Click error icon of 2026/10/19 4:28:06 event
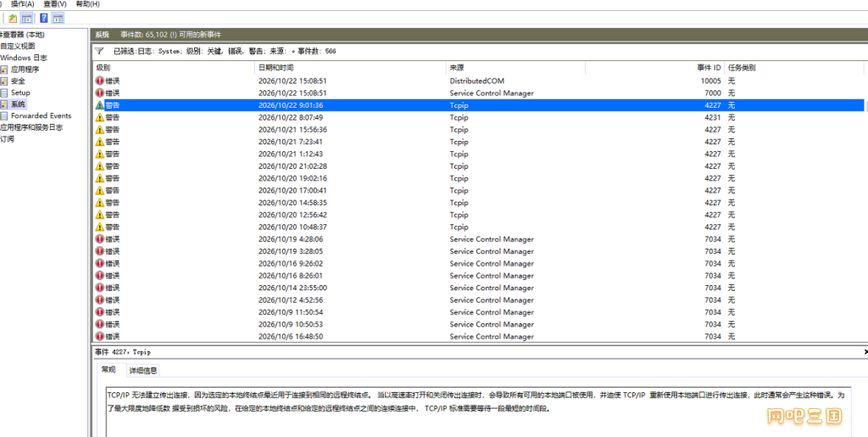 100,239
